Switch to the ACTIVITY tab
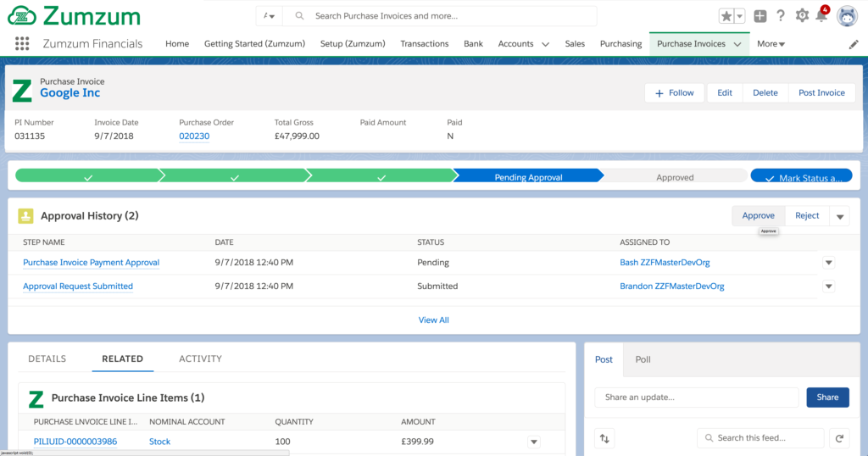The image size is (868, 456). pos(200,359)
